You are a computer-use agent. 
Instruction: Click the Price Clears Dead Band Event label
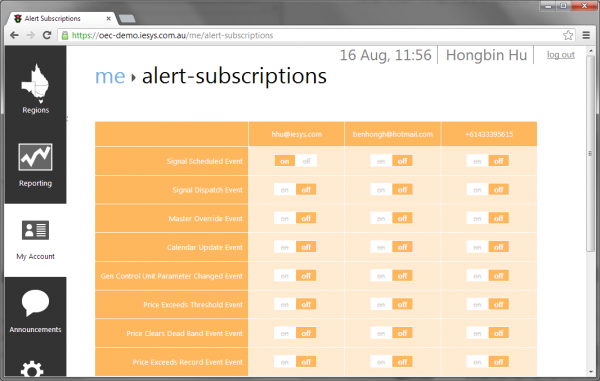pos(184,333)
